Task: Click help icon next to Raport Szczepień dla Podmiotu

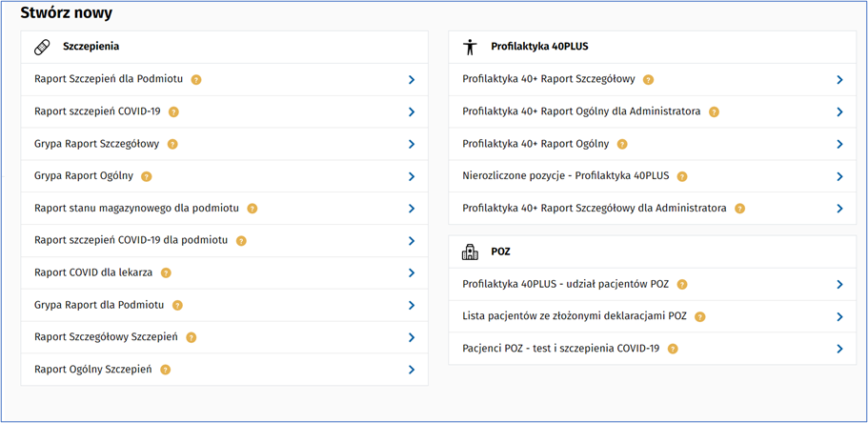Action: (196, 79)
